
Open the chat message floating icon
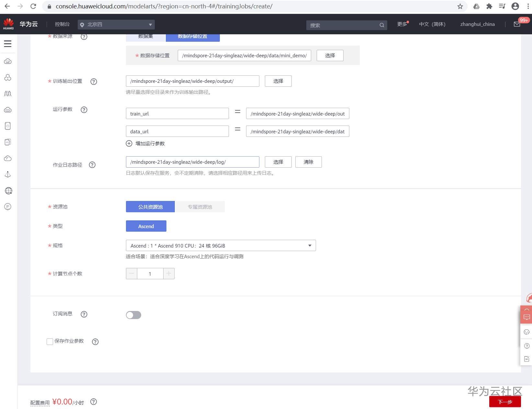tap(527, 317)
